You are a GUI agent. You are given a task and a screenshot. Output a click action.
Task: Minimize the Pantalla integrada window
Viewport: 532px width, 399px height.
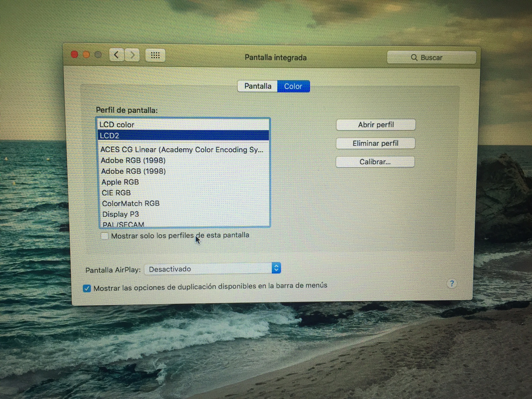coord(86,54)
